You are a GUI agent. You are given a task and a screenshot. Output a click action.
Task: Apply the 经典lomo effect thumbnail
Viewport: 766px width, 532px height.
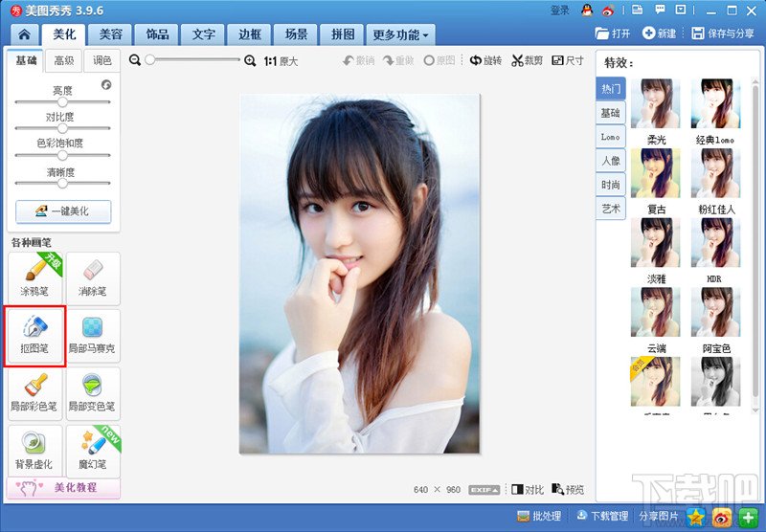[715, 104]
